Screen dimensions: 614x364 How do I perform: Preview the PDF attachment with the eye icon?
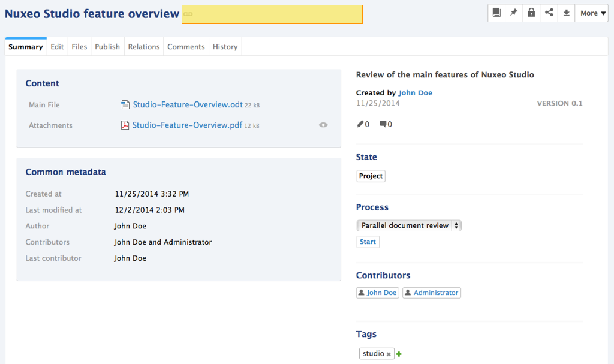pos(323,125)
